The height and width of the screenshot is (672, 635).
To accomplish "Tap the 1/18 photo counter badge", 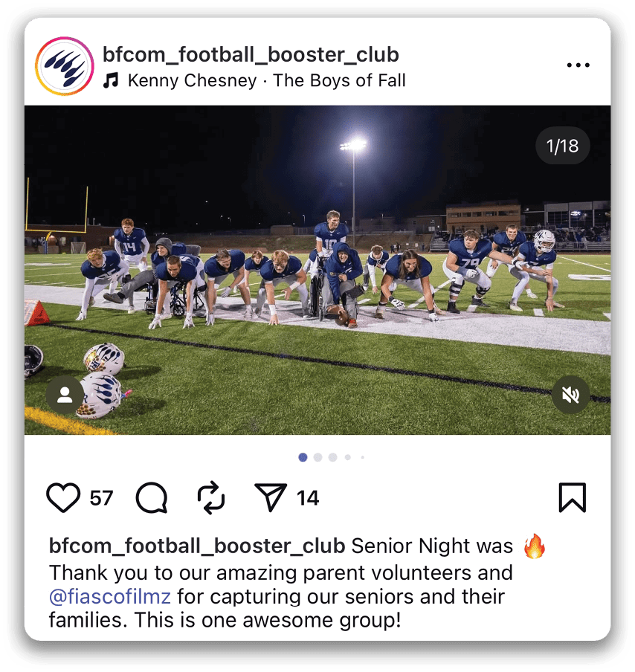I will click(x=563, y=146).
